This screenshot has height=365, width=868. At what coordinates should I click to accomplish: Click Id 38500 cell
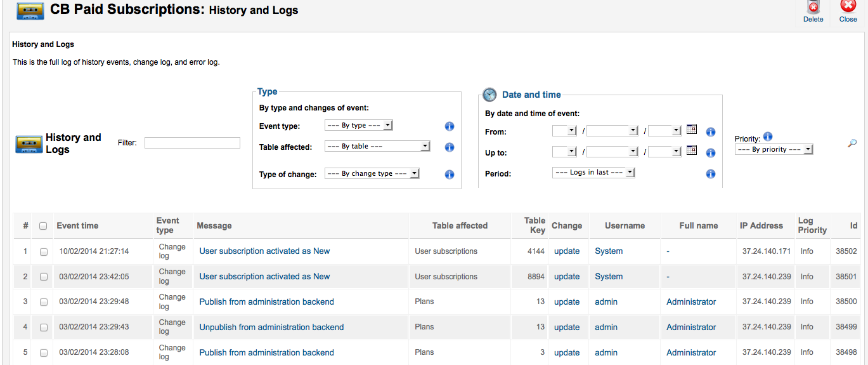[846, 302]
